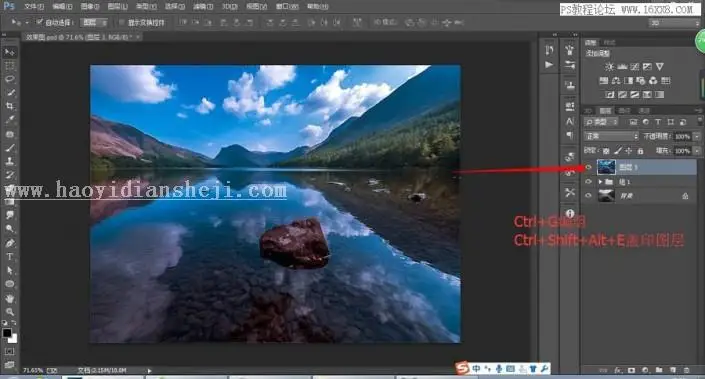
Task: Select the Clone Stamp tool
Action: coord(9,161)
